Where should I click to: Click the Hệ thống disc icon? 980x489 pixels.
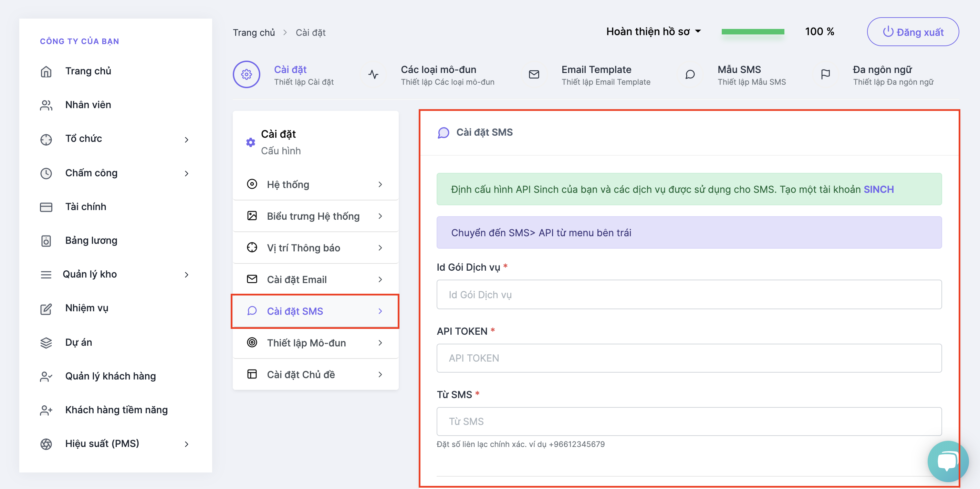pos(252,184)
